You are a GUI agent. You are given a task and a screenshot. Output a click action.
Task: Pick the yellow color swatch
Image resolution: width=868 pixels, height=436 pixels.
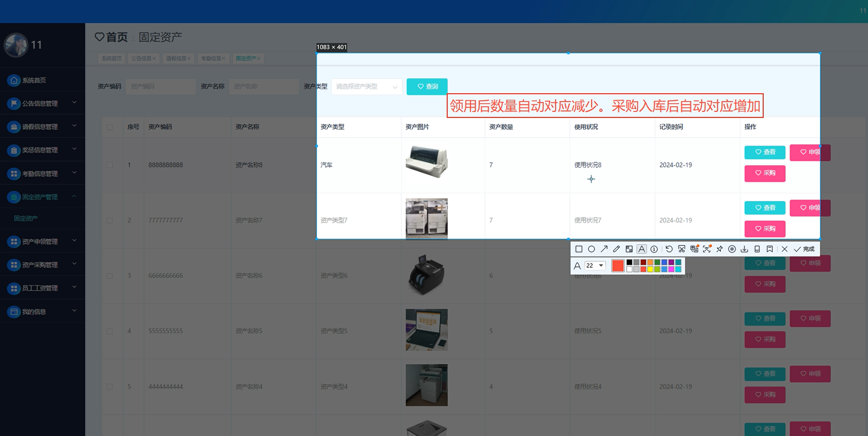click(650, 269)
